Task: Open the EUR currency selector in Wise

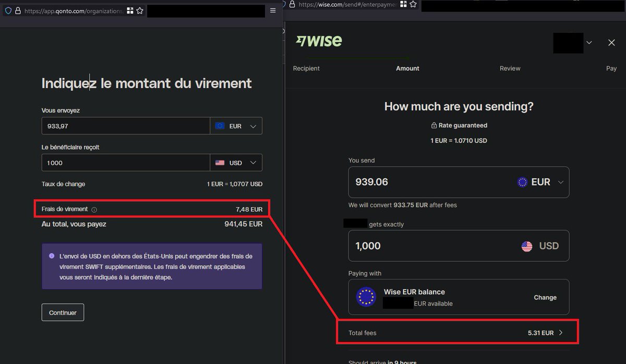Action: pos(540,182)
